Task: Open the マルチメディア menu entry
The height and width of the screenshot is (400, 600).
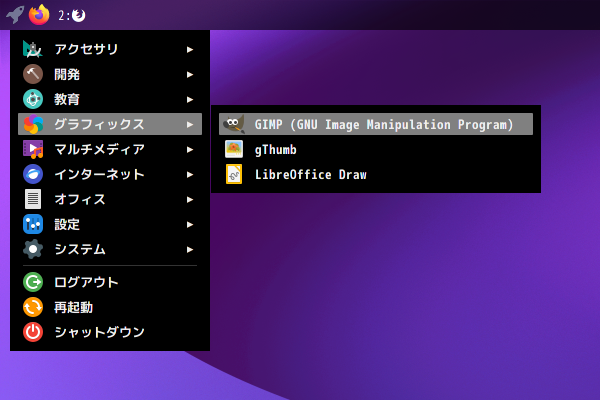Action: pos(110,149)
